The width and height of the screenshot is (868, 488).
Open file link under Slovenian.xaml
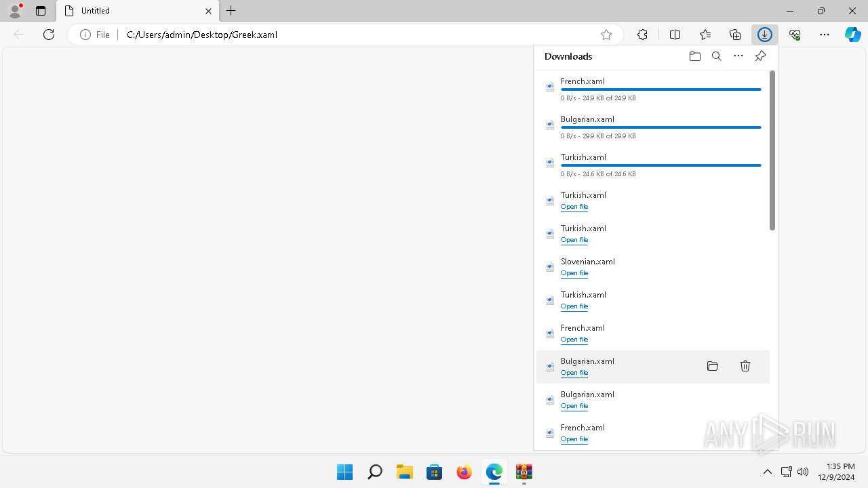574,273
